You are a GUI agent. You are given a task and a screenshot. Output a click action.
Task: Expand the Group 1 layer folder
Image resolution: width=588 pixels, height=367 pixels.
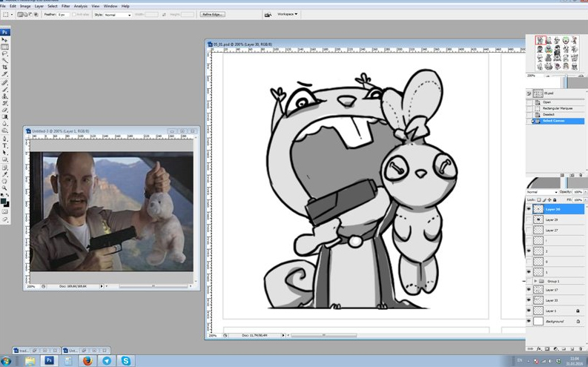click(535, 281)
